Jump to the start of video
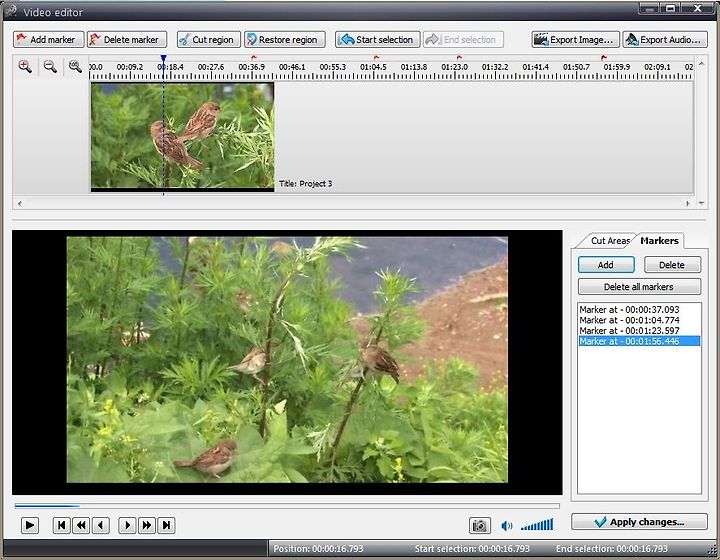This screenshot has width=720, height=560. click(x=62, y=525)
